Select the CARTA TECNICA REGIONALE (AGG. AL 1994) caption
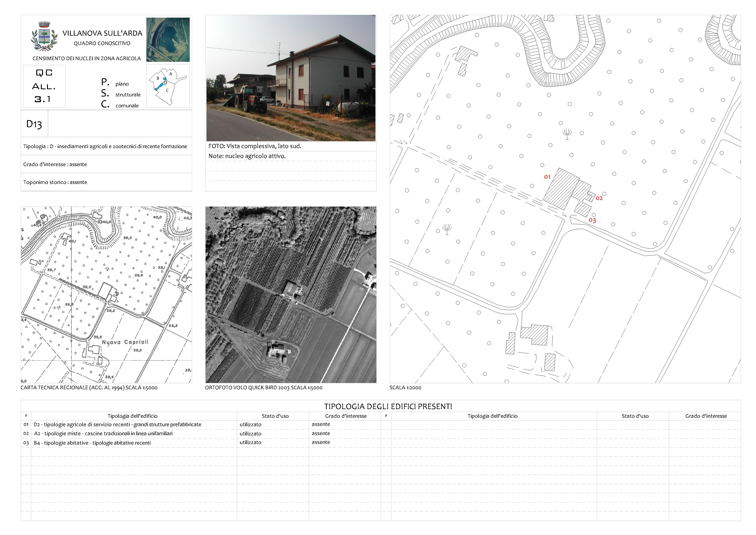This screenshot has height=535, width=756. click(x=89, y=387)
